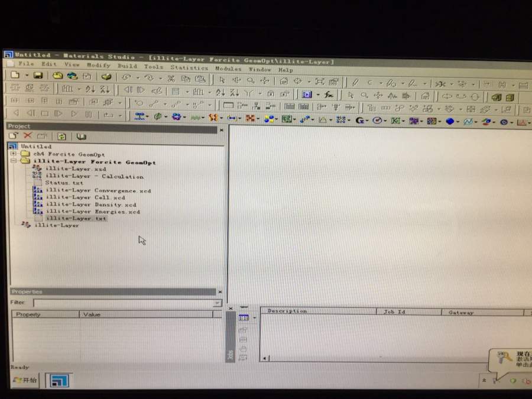Screen dimensions: 532x399
Task: Click the green K module icon
Action: [x=395, y=121]
